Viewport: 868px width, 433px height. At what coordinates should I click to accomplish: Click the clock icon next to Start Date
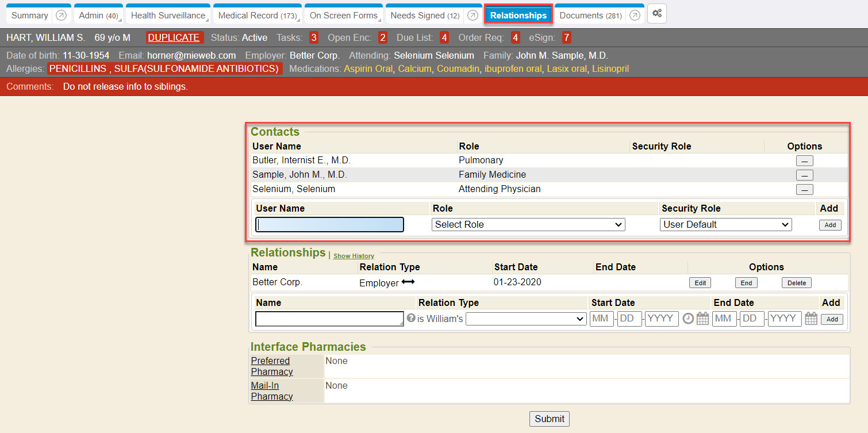click(x=688, y=319)
